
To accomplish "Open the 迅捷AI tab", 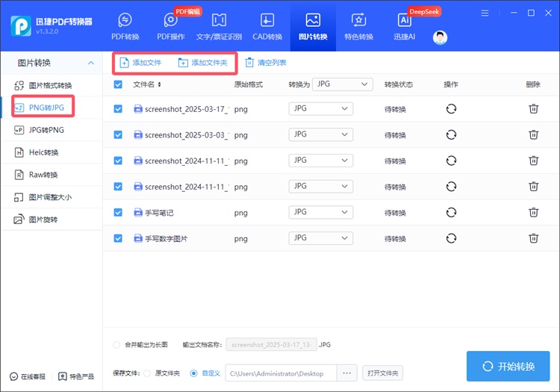I will (x=404, y=27).
